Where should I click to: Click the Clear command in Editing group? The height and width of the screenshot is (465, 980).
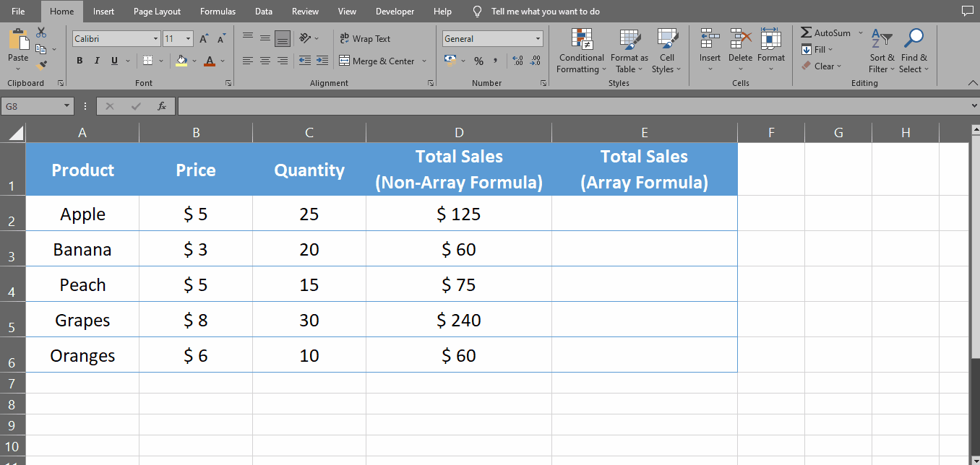pos(822,66)
